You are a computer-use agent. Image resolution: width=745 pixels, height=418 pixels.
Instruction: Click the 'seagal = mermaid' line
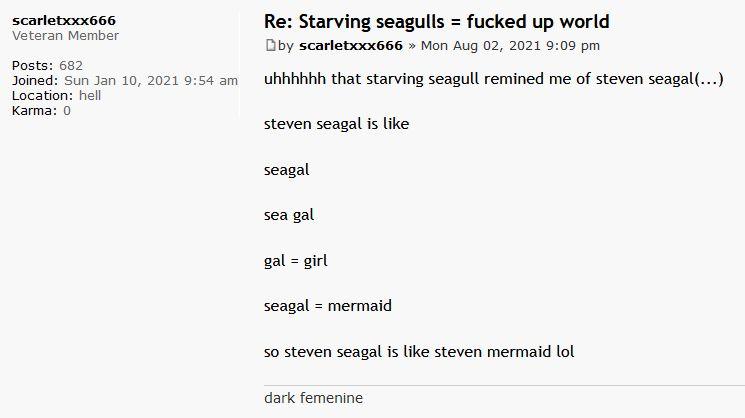[328, 306]
